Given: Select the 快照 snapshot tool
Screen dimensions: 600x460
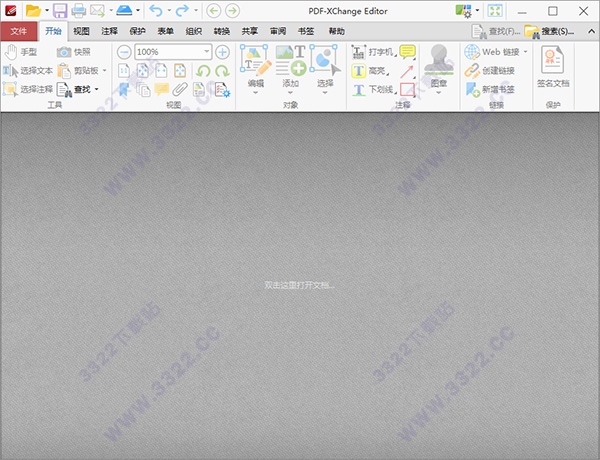Looking at the screenshot, I should pyautogui.click(x=73, y=52).
